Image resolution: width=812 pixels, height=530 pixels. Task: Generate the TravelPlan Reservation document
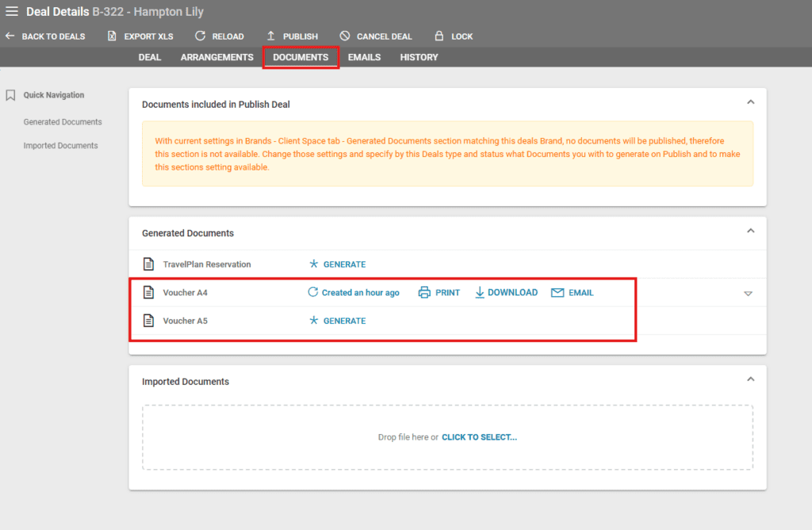(338, 265)
